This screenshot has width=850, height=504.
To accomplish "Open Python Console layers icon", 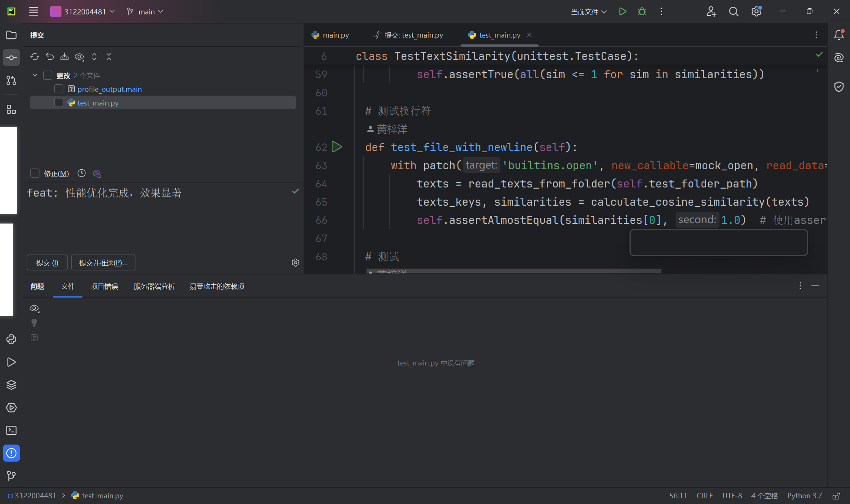I will click(11, 385).
